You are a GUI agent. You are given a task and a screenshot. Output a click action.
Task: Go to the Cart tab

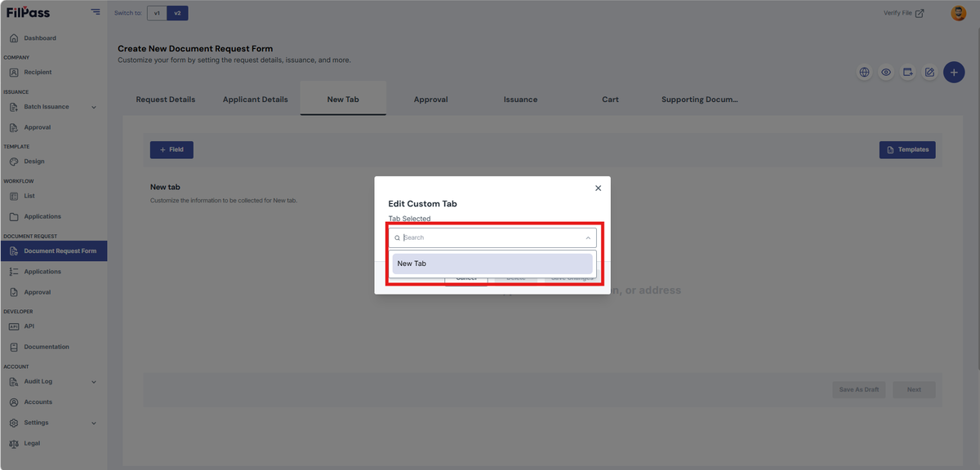click(610, 100)
